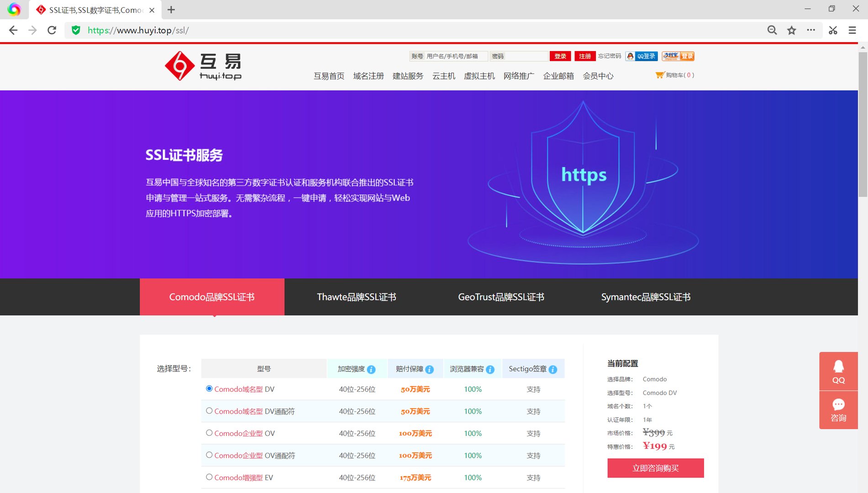Select the Comodo增强型 EV radio button

pos(209,477)
